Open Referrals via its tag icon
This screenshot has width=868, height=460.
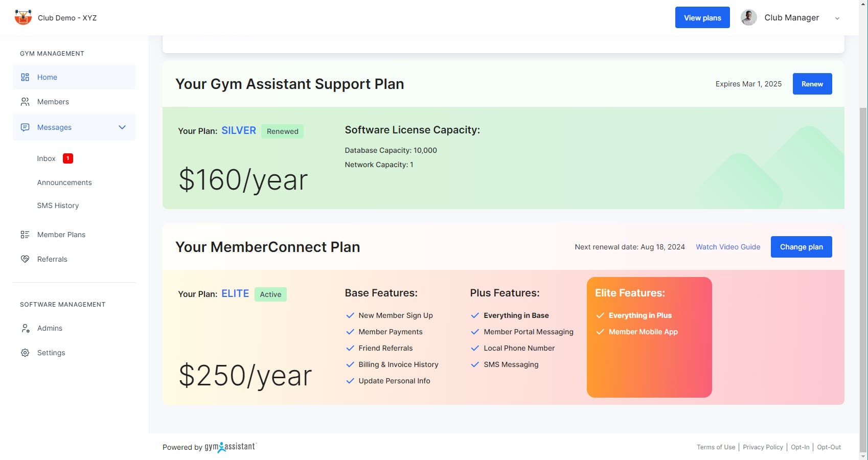point(25,259)
